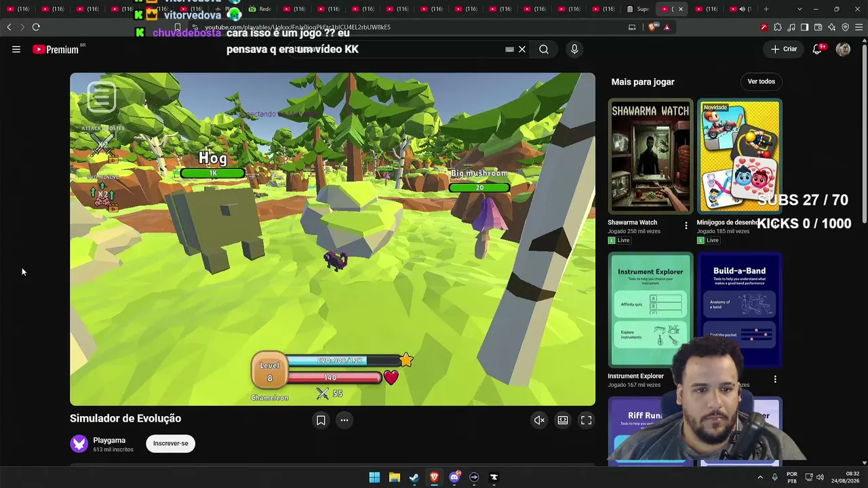Go back in the browser
Screen dimensions: 868x488
(x=9, y=27)
